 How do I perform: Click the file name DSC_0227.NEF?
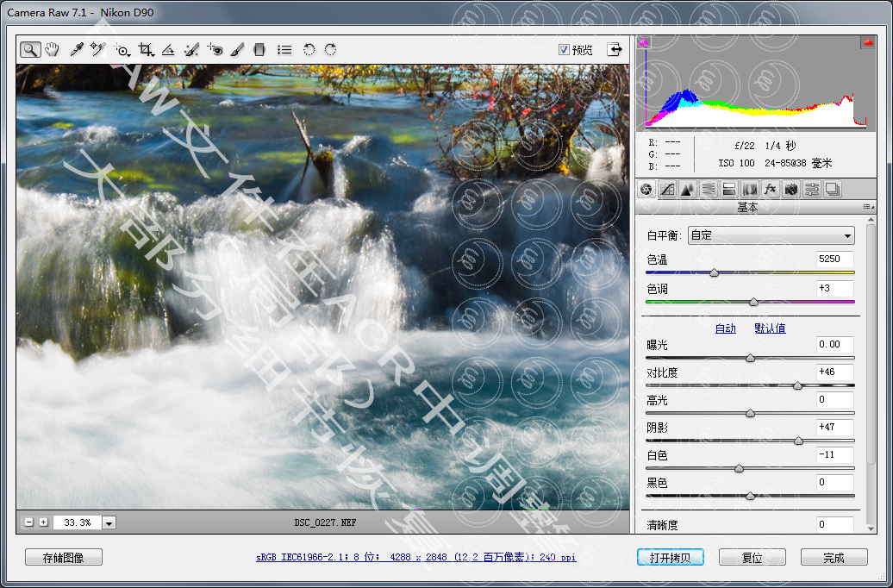pyautogui.click(x=325, y=522)
